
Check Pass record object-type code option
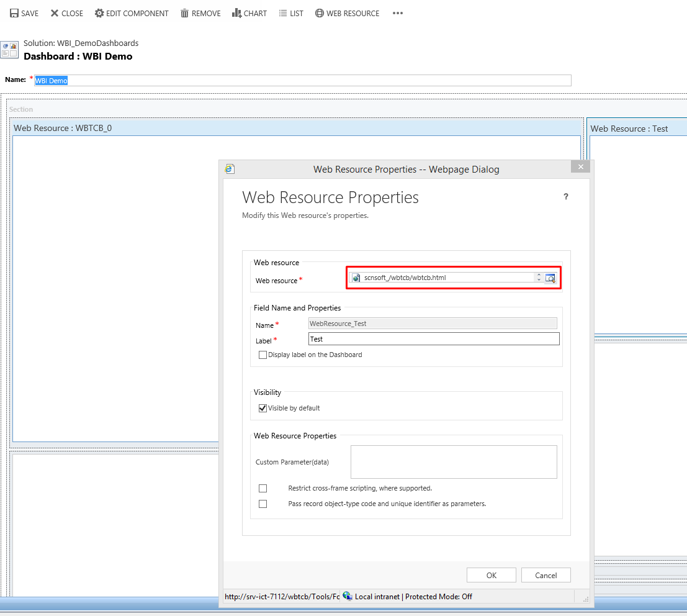[263, 504]
